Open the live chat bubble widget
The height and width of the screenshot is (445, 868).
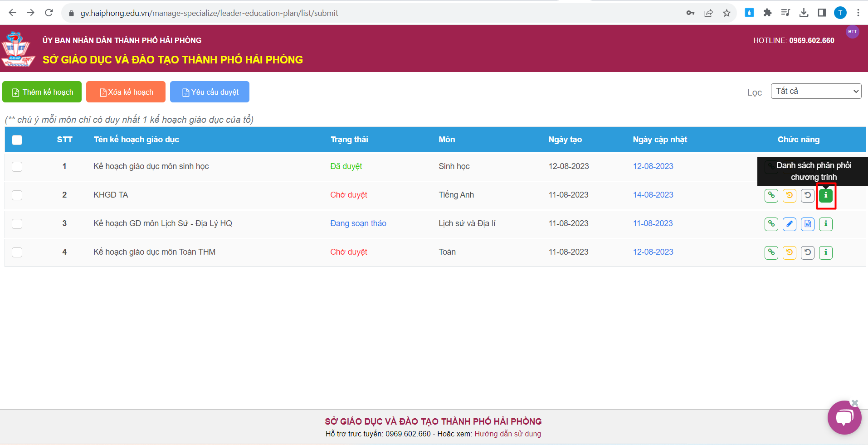(x=844, y=417)
